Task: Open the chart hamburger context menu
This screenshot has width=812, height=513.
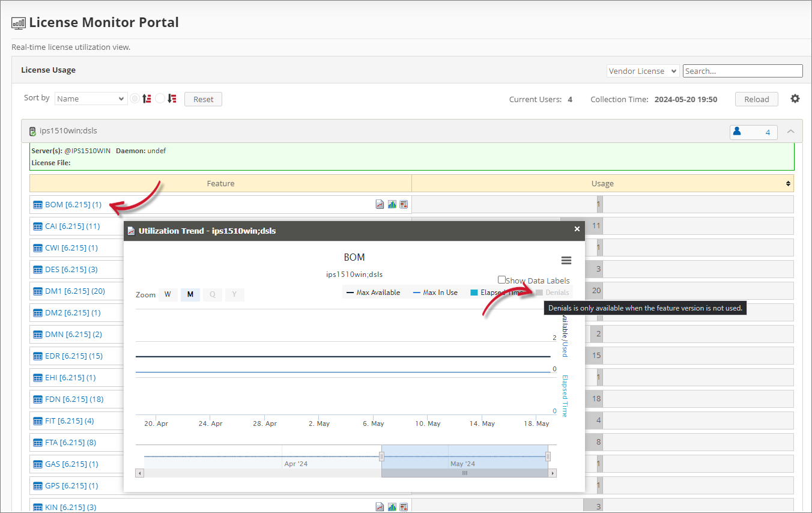Action: point(566,260)
